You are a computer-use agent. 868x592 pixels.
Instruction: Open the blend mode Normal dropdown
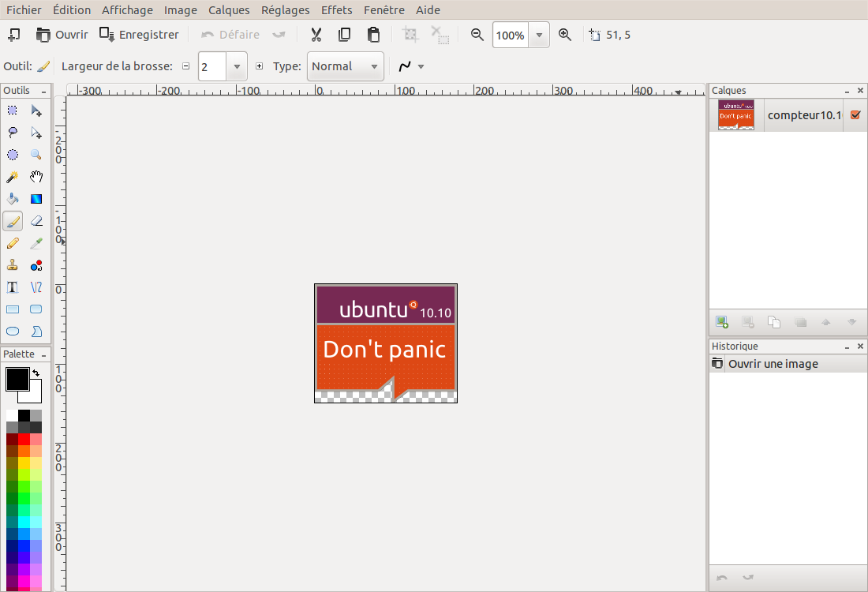click(x=372, y=66)
